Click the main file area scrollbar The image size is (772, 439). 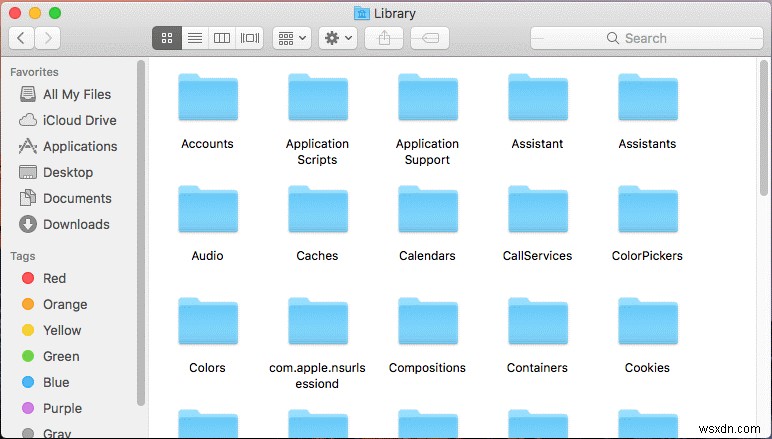pos(764,128)
